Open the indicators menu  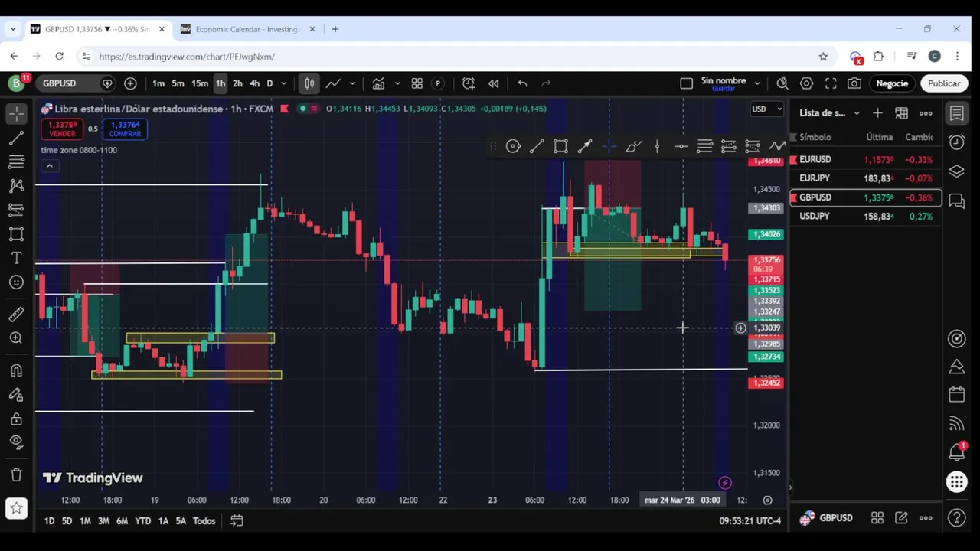pyautogui.click(x=378, y=83)
